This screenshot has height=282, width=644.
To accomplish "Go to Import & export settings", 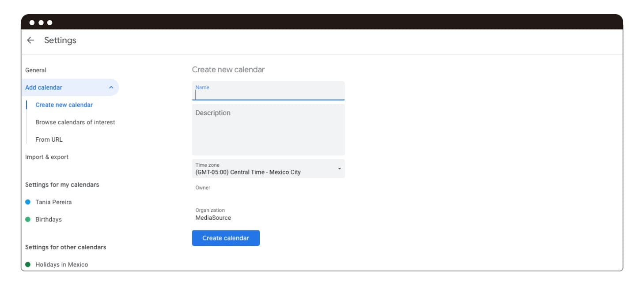I will 47,157.
